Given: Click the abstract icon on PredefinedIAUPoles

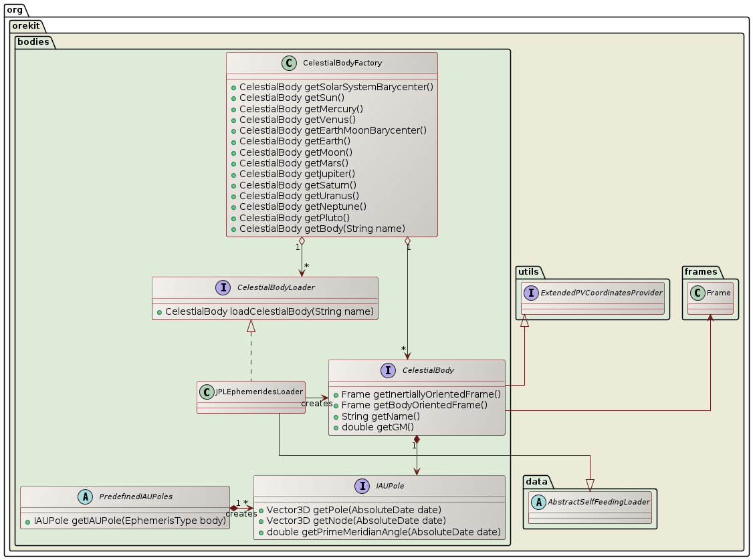Looking at the screenshot, I should (86, 497).
